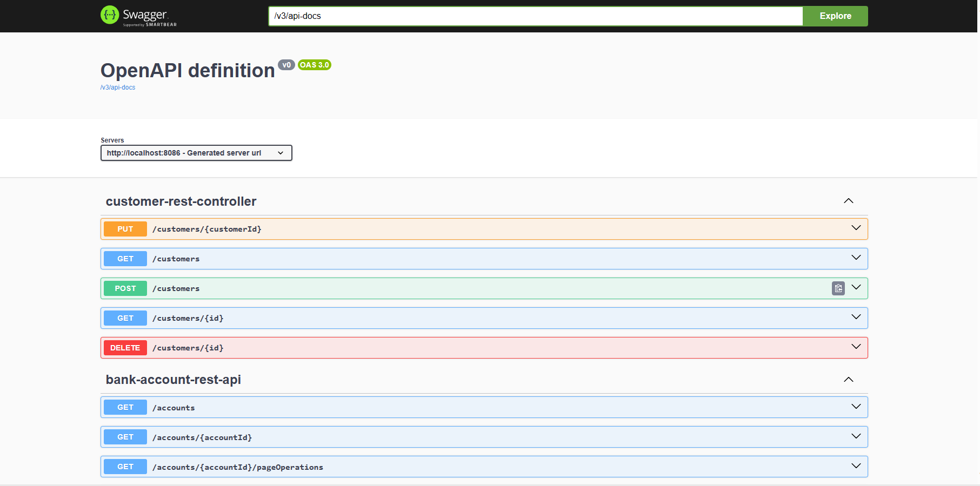Screen dimensions: 980x486
Task: Expand PUT /customers/{customerId} chevron
Action: point(856,228)
